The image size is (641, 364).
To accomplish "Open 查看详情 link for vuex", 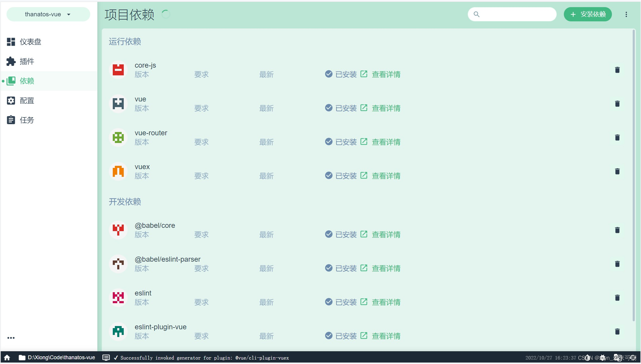I will tap(380, 176).
